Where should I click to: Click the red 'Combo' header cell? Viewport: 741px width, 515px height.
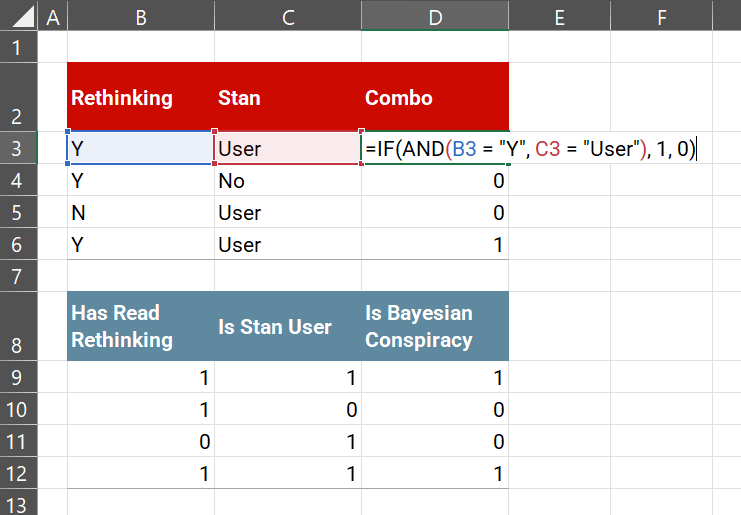(435, 97)
